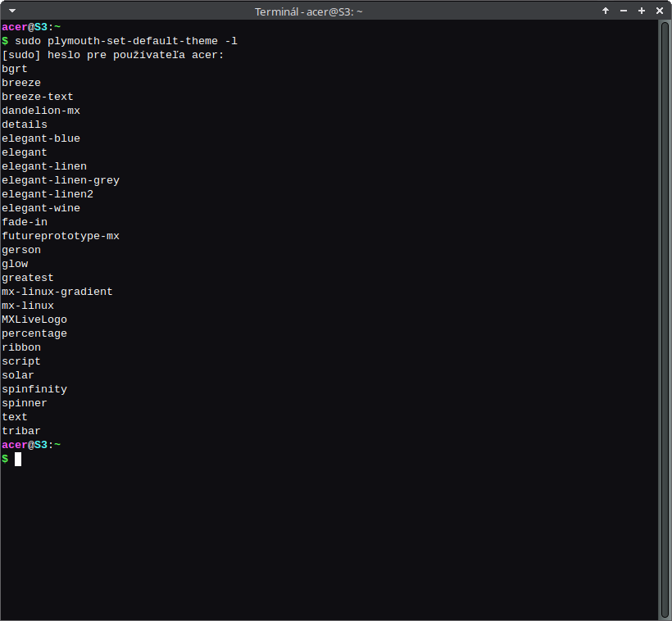Viewport: 672px width, 621px height.
Task: Click the 'glow' theme line
Action: pyautogui.click(x=15, y=264)
